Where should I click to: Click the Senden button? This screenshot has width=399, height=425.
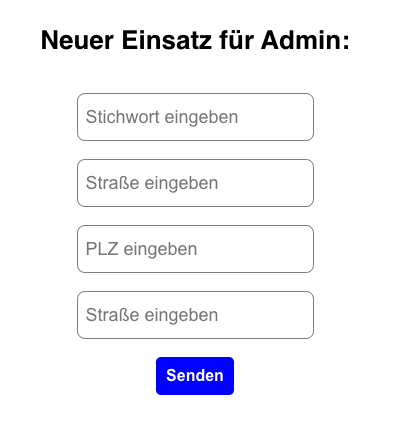(195, 376)
